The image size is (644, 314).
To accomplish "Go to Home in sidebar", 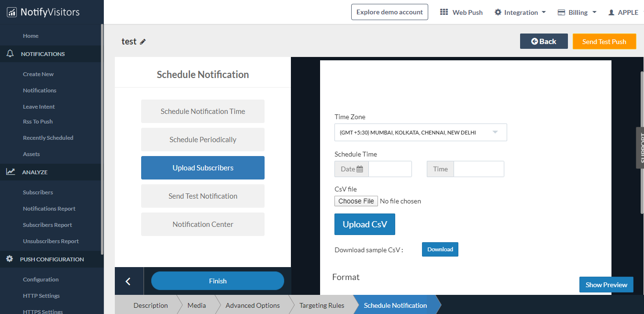I will [31, 36].
